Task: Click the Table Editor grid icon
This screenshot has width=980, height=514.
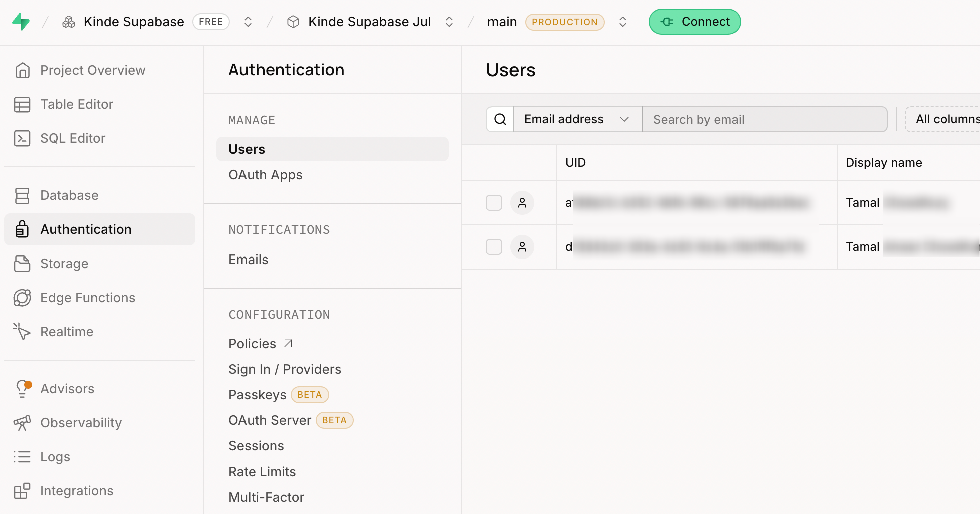Action: pyautogui.click(x=22, y=104)
